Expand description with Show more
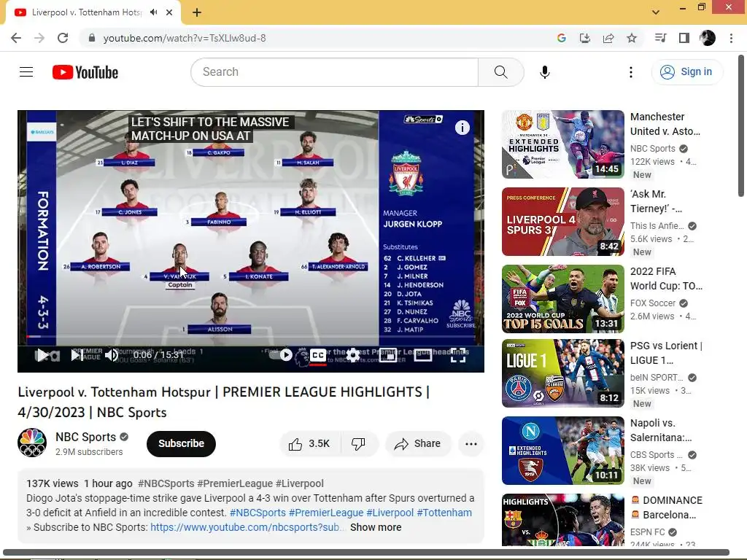 376,527
